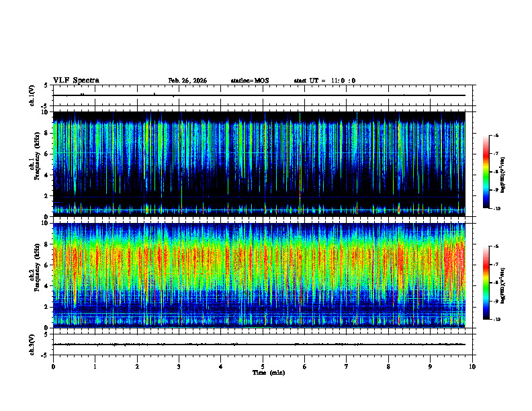Click the ch.2 'Frequency (kHz)' axis label

(37, 267)
